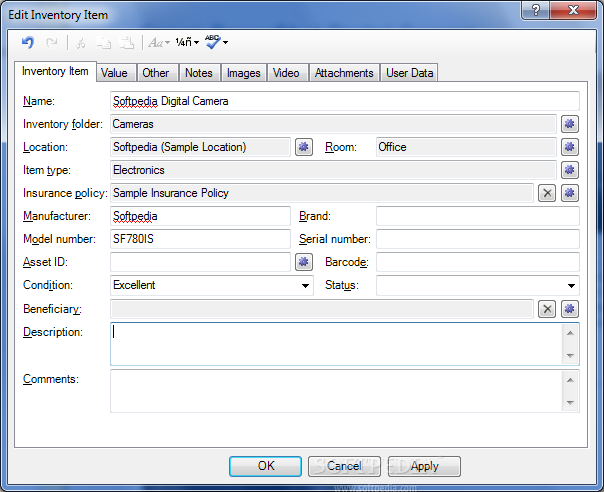This screenshot has width=604, height=492.
Task: Click the Paste clipboard icon
Action: click(126, 42)
